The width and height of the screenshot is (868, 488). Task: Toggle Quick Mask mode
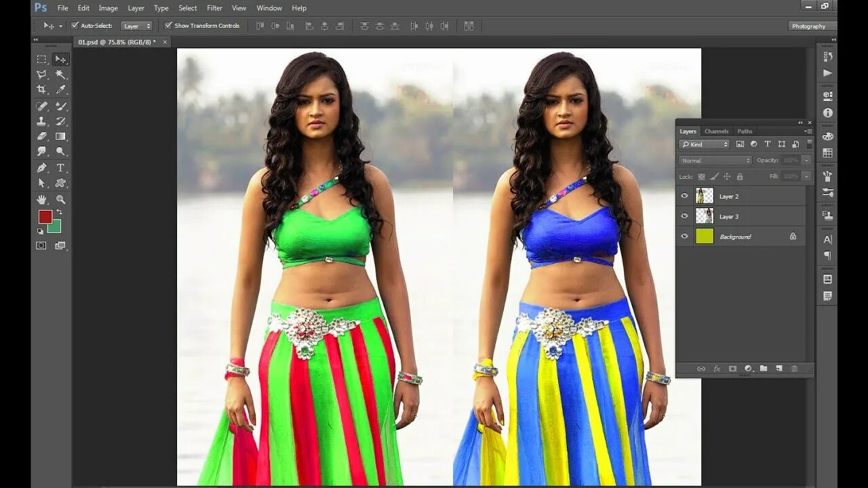41,245
